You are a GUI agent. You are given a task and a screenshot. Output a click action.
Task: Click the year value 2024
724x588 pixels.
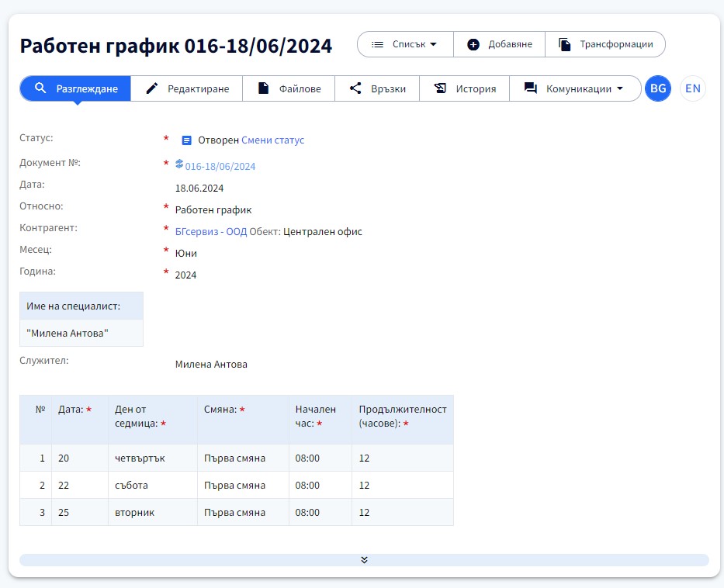point(185,275)
